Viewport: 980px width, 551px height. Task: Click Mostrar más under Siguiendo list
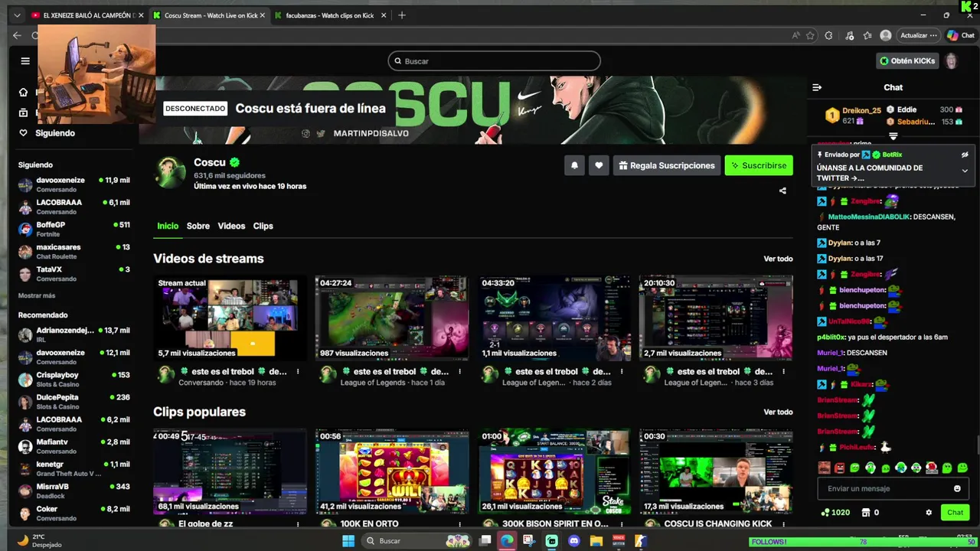pyautogui.click(x=37, y=295)
